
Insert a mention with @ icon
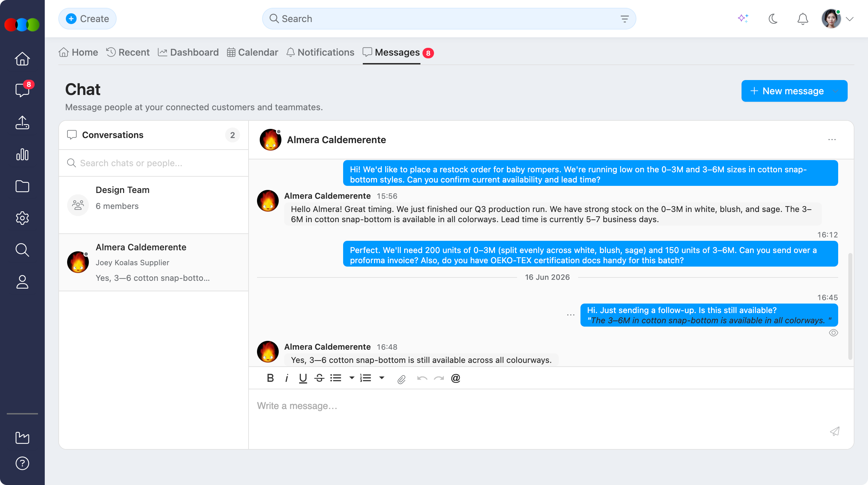(x=456, y=378)
